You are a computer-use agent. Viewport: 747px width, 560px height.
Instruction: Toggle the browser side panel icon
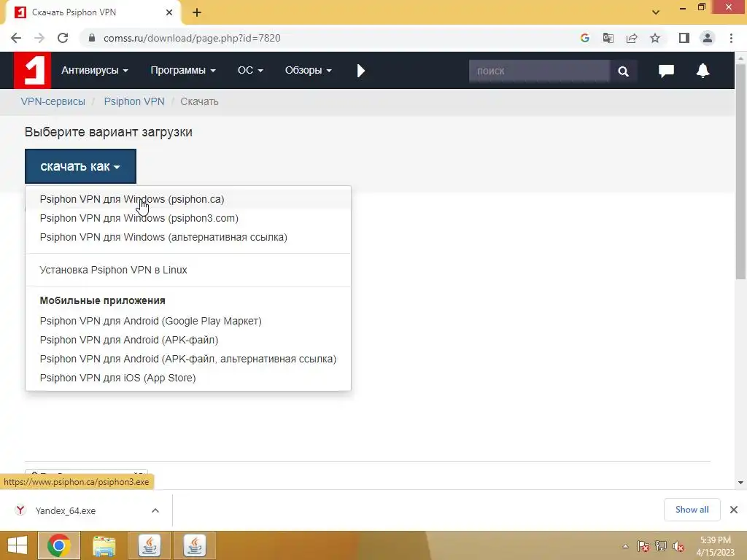click(684, 38)
